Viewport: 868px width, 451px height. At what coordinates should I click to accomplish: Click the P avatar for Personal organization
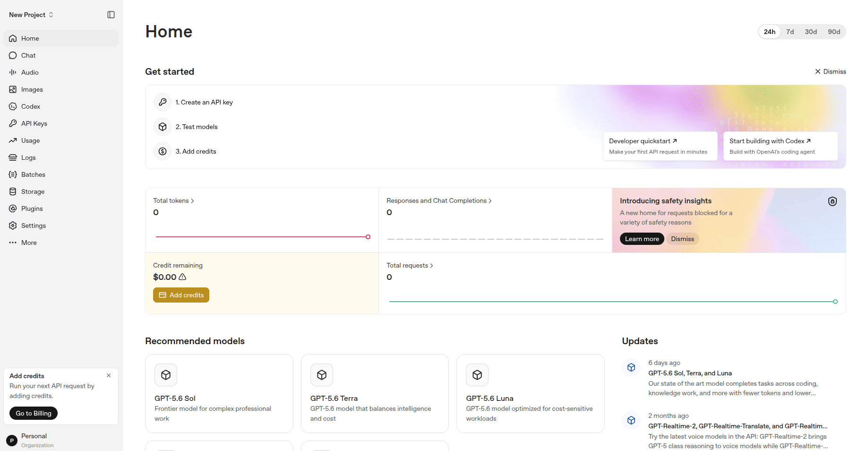pos(12,441)
